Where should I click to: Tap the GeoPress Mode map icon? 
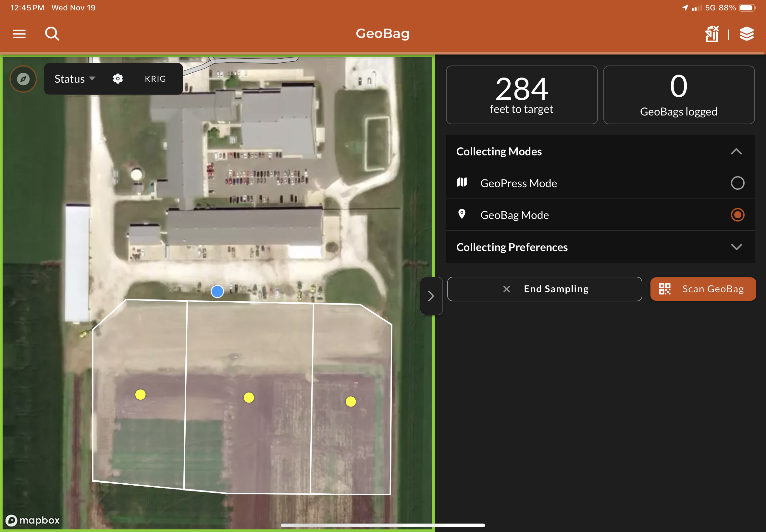pyautogui.click(x=462, y=182)
